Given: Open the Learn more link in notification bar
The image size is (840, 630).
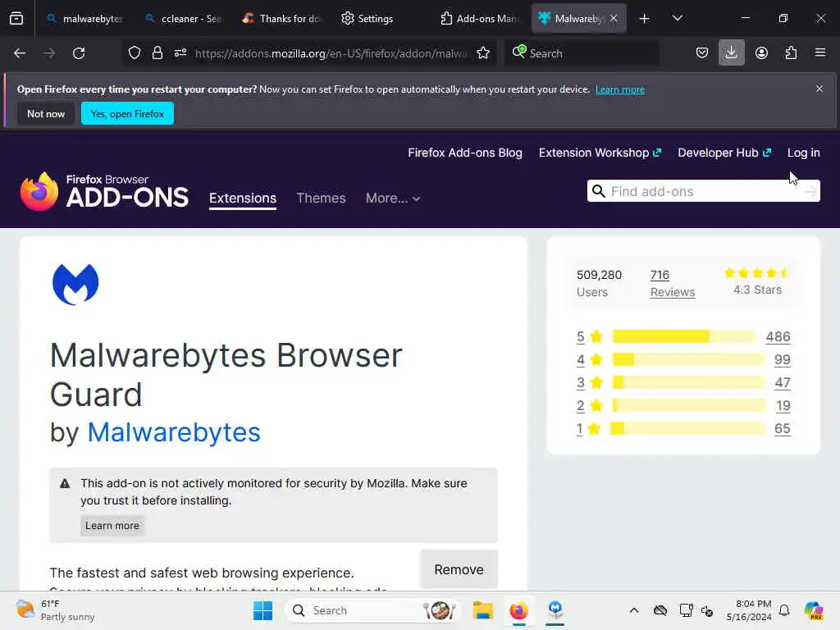Looking at the screenshot, I should click(x=620, y=89).
